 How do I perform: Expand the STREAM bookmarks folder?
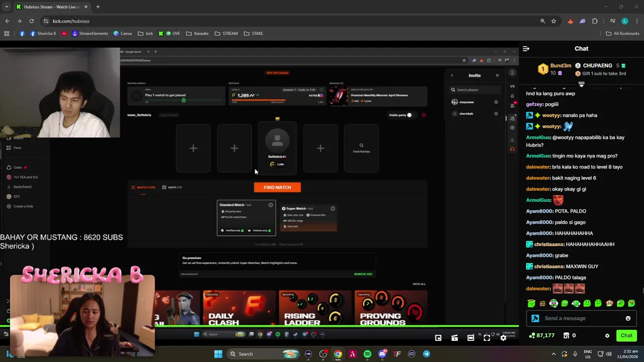[226, 34]
